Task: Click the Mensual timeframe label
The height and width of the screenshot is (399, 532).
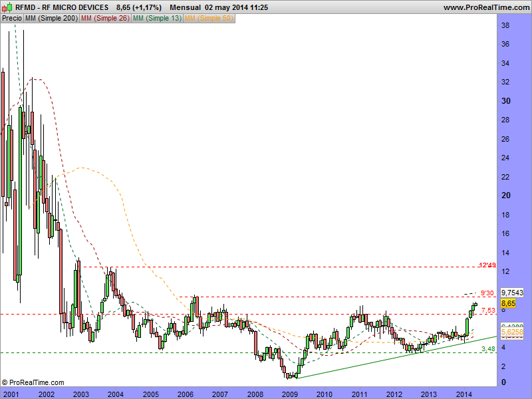Action: tap(186, 7)
